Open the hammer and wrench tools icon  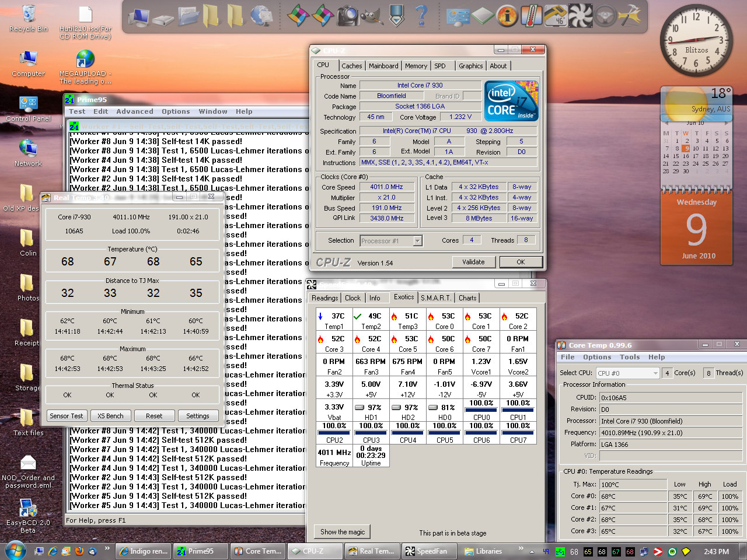tap(630, 16)
